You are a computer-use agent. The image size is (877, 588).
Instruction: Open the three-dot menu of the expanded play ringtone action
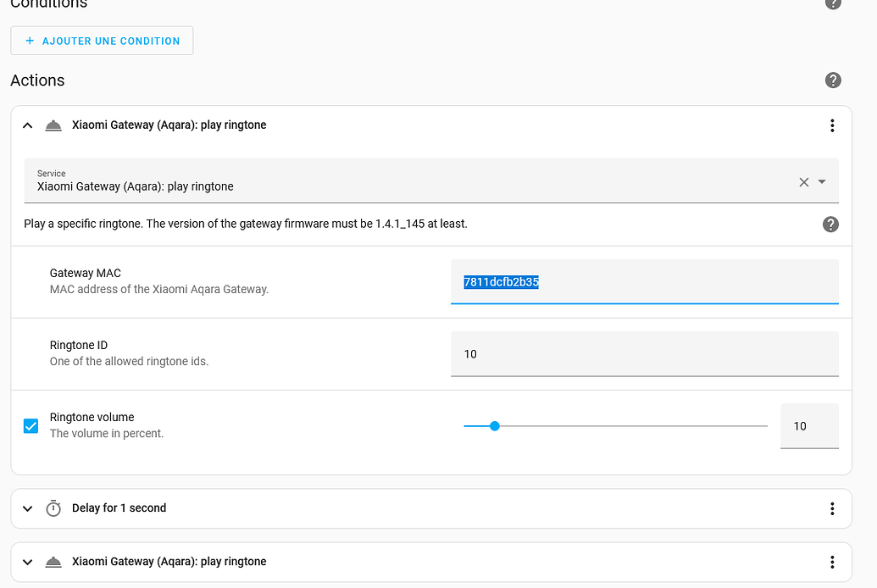tap(832, 125)
